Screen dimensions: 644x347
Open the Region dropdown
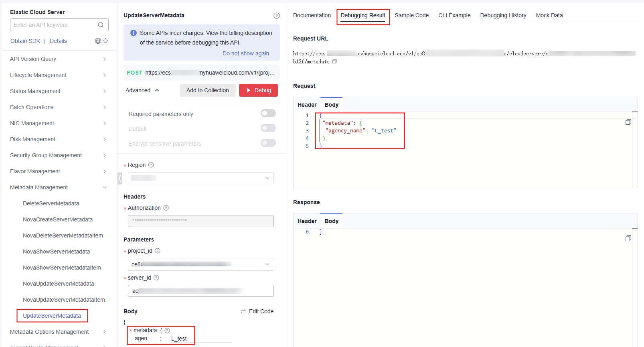click(x=200, y=178)
